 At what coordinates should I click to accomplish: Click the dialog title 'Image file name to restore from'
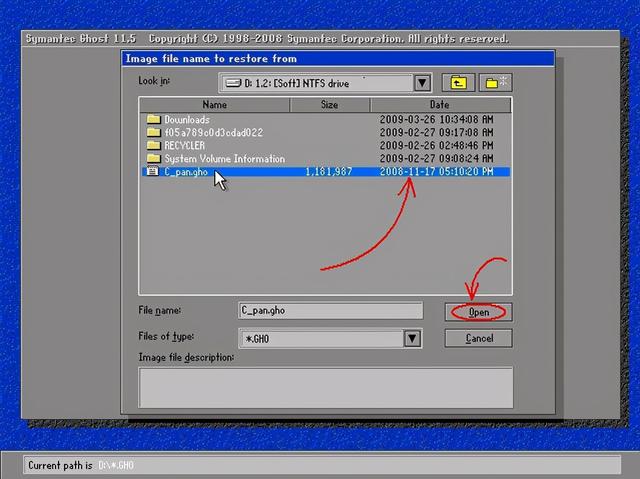(211, 59)
